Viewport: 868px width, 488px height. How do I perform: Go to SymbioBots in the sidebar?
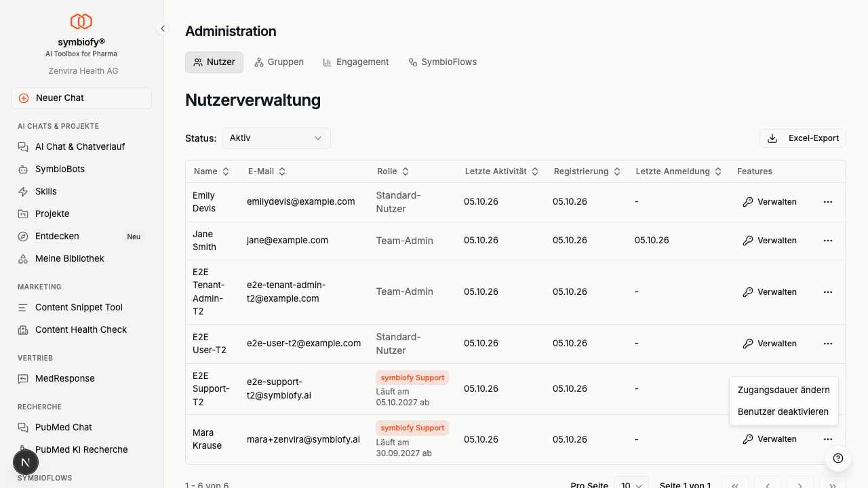tap(81, 169)
